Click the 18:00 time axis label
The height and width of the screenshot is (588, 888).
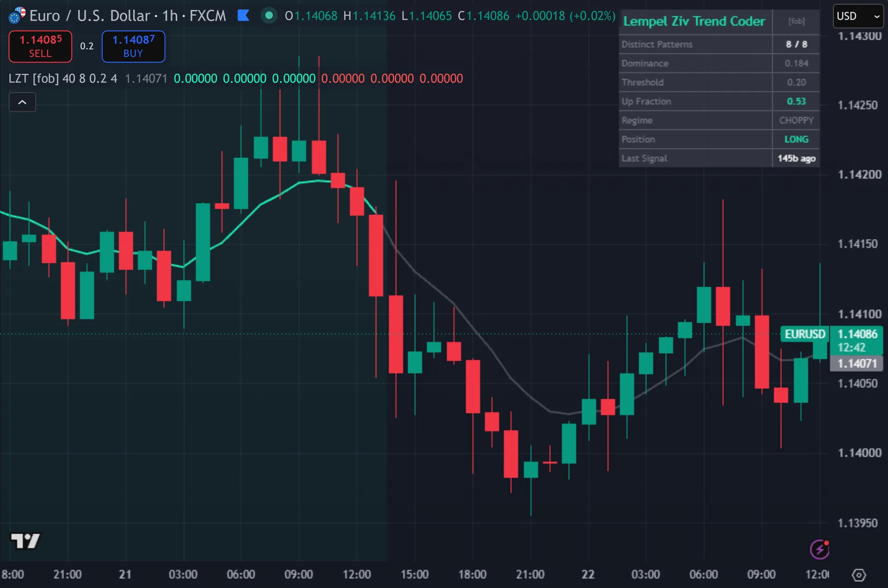[472, 575]
